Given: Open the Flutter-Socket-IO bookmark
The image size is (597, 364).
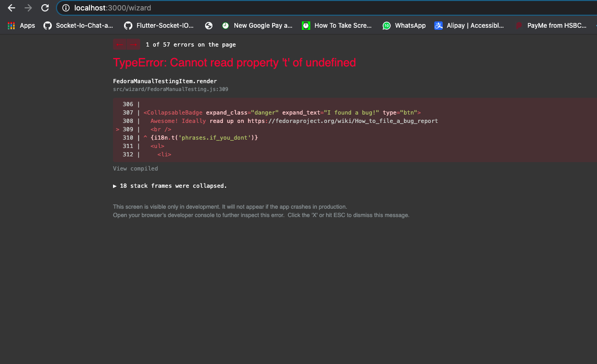Looking at the screenshot, I should [159, 26].
